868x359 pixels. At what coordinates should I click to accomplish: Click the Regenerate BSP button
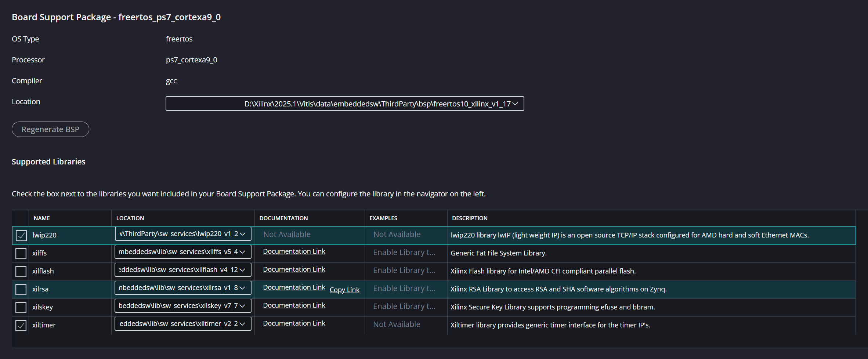click(x=50, y=129)
